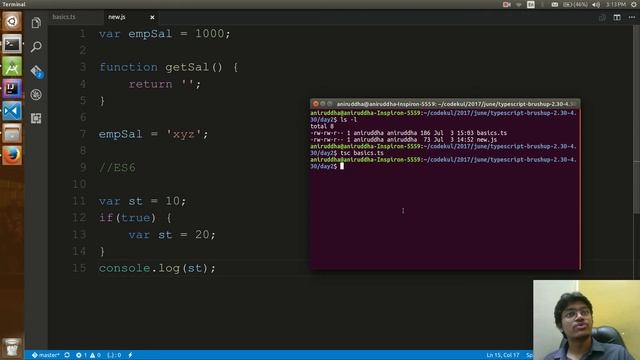Open the Ubuntu Dash from the launcher
Screen dimensions: 640x360
click(12, 21)
